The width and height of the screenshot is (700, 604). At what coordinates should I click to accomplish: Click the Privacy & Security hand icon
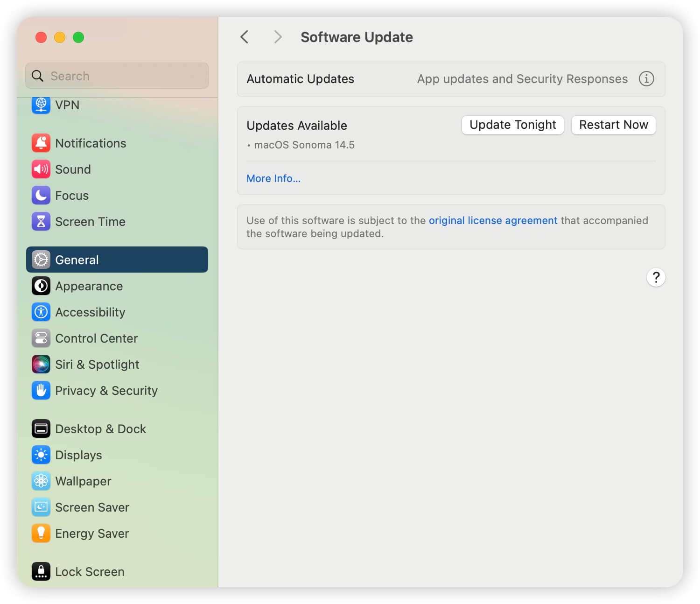tap(41, 391)
